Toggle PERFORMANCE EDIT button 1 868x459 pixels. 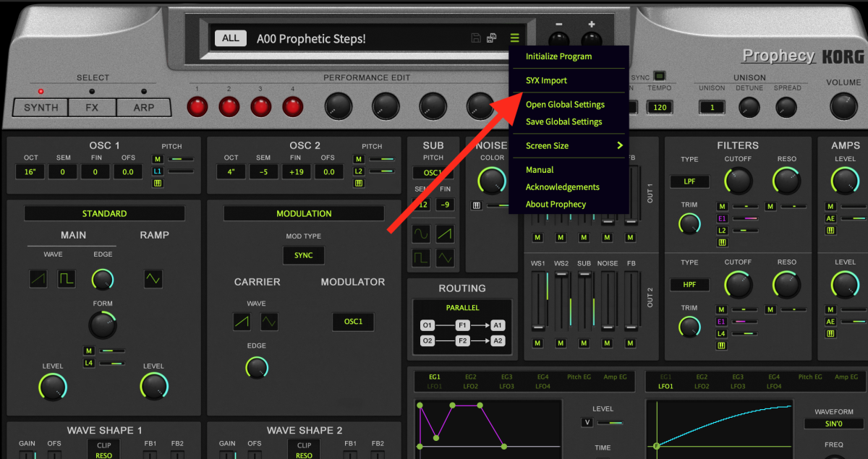(197, 107)
